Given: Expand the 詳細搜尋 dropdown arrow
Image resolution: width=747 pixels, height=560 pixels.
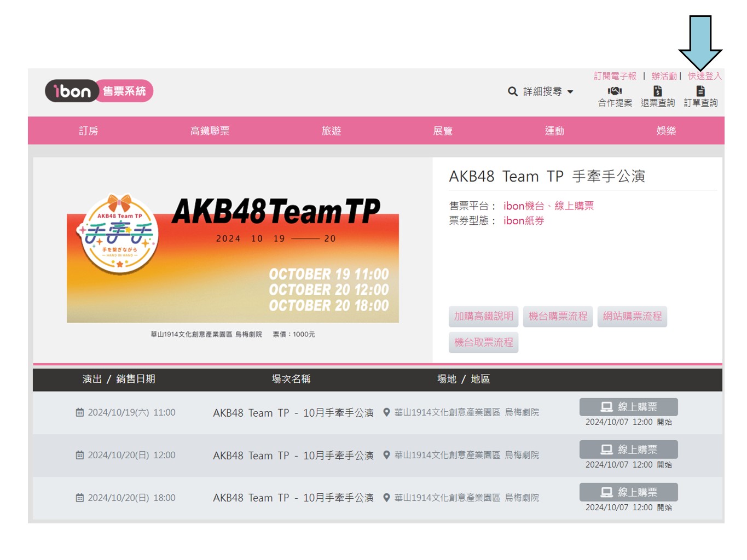Looking at the screenshot, I should click(x=570, y=92).
